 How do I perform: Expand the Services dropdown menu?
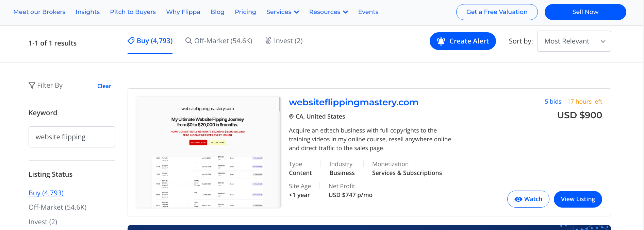(x=283, y=12)
